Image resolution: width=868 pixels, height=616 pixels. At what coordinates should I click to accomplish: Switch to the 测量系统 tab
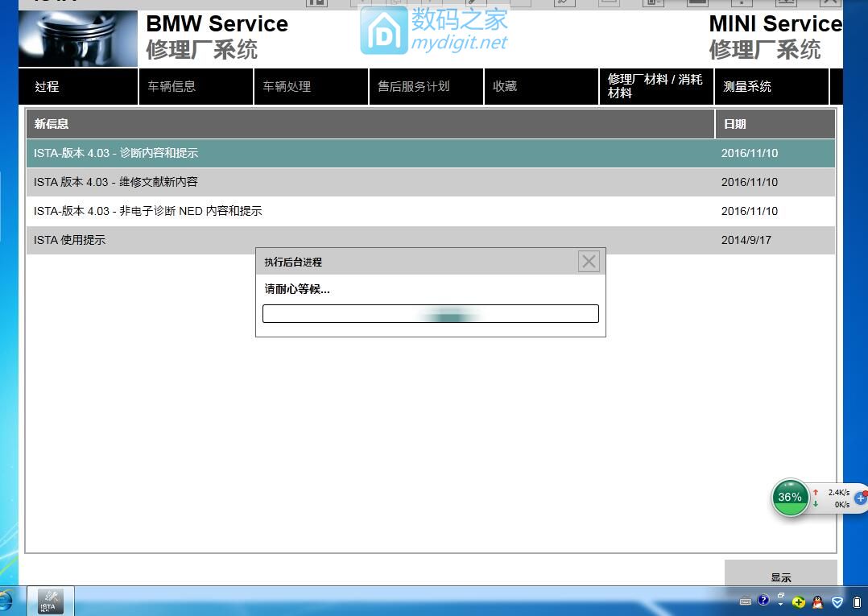click(771, 87)
